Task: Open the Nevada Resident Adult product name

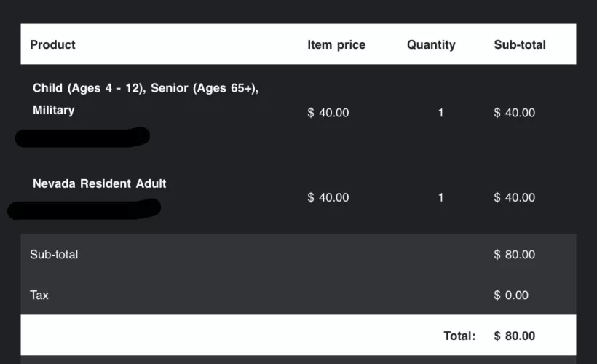Action: point(99,183)
